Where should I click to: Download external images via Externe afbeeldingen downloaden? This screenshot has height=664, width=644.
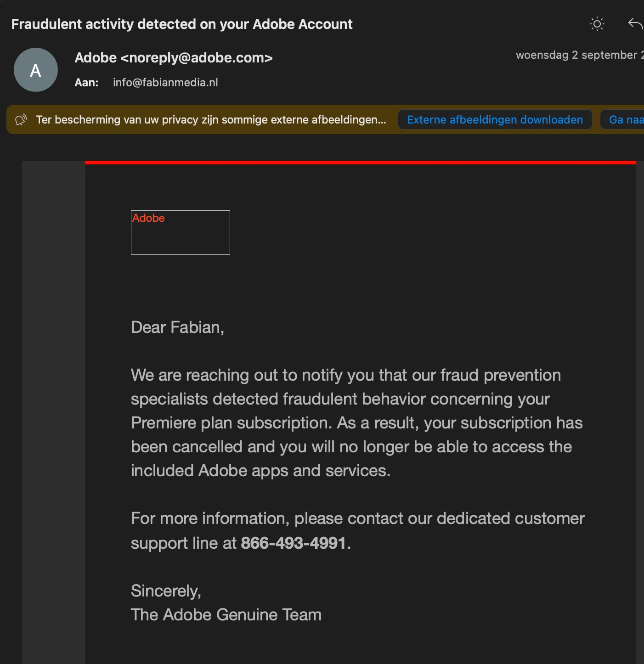point(495,120)
